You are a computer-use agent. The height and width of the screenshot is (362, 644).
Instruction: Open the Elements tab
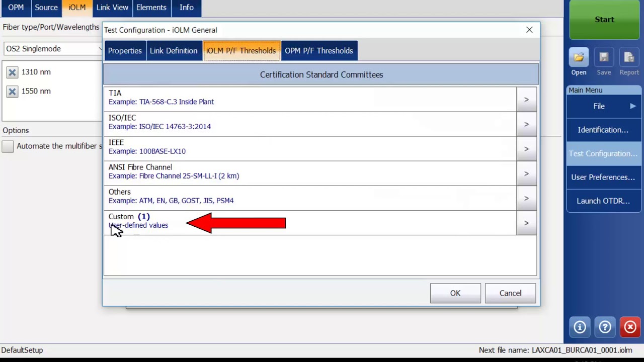151,7
